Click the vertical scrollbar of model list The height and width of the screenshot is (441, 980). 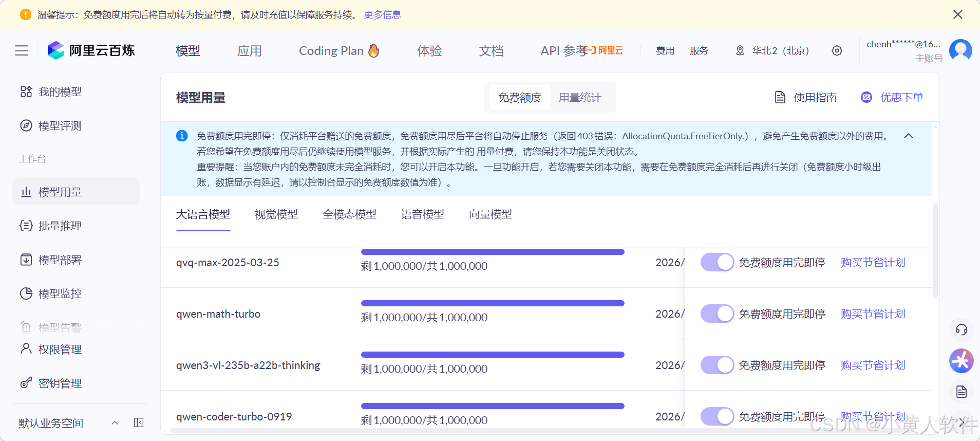click(x=935, y=251)
